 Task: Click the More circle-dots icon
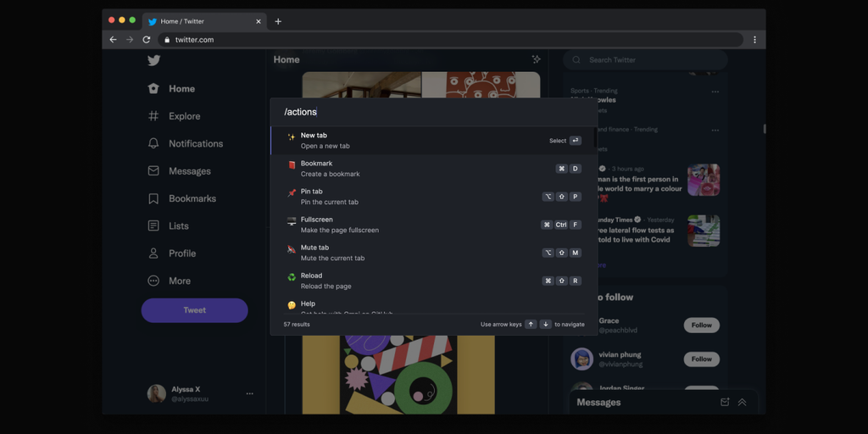pos(153,281)
